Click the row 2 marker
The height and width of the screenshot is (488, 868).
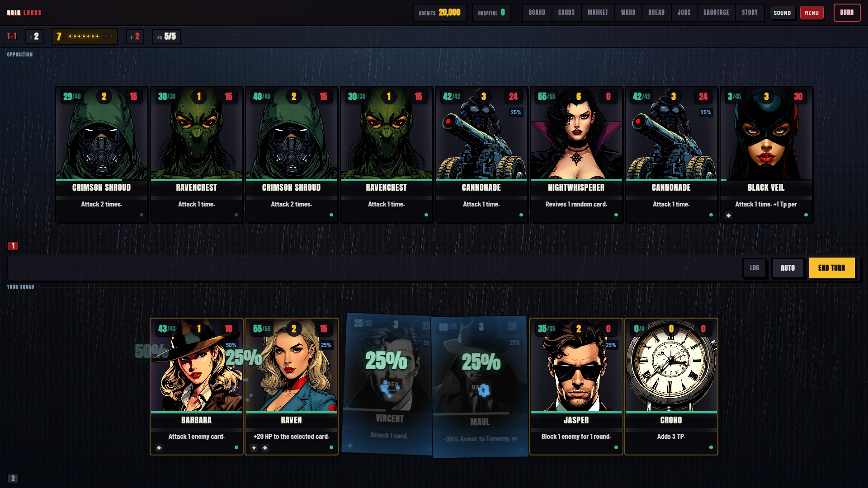point(13,479)
